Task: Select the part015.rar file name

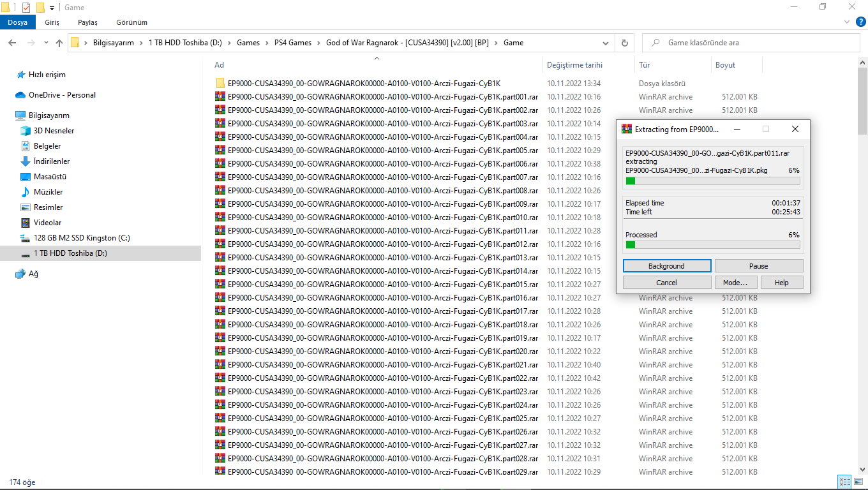Action: pyautogui.click(x=383, y=285)
